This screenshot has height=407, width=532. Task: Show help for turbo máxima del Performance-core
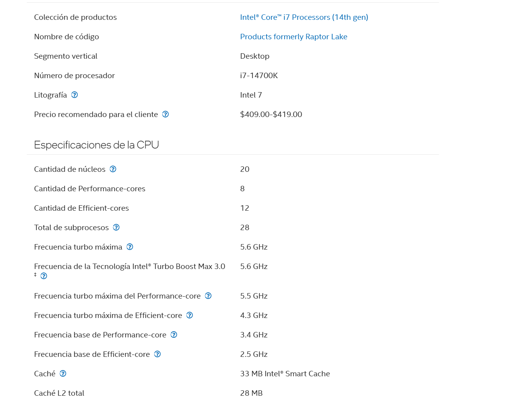[208, 296]
